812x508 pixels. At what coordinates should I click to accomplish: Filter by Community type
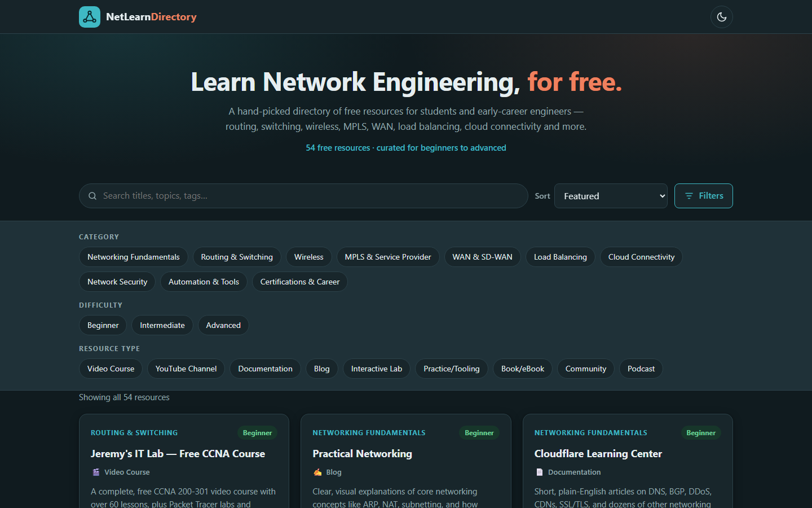click(x=586, y=369)
